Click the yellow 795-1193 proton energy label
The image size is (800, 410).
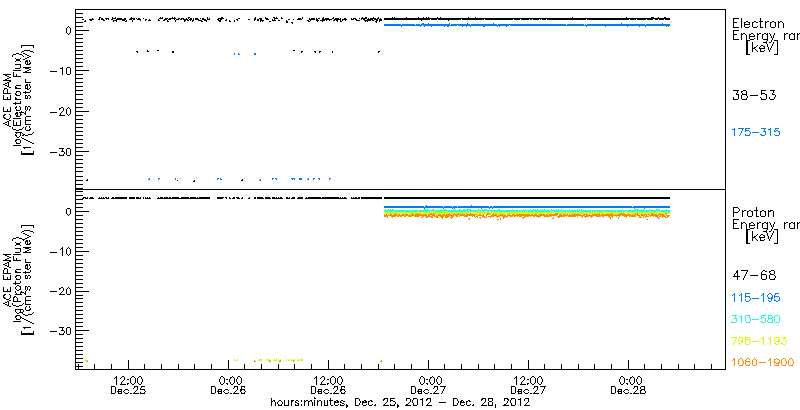tap(760, 341)
